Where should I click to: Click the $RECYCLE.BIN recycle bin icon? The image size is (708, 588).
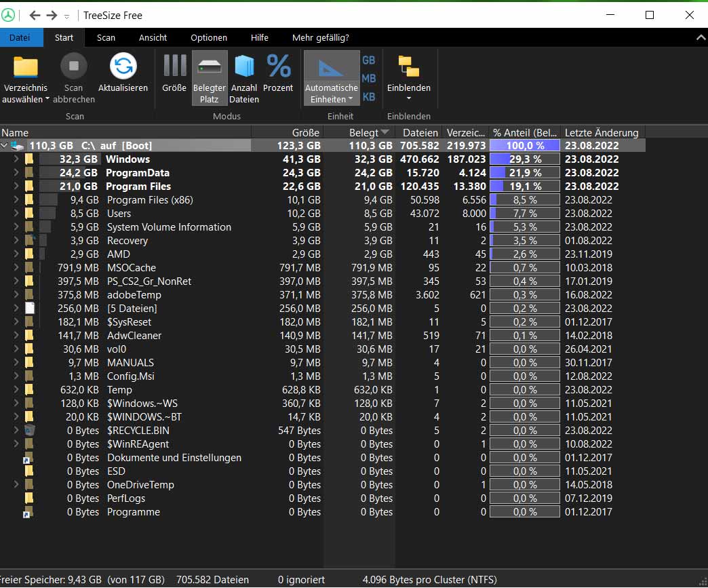[x=29, y=430]
